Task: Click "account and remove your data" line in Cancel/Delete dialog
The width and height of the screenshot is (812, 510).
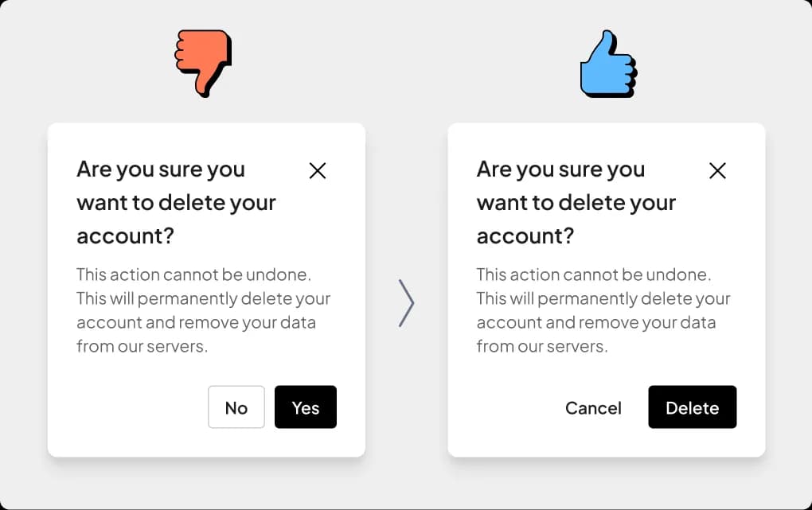Action: point(596,322)
